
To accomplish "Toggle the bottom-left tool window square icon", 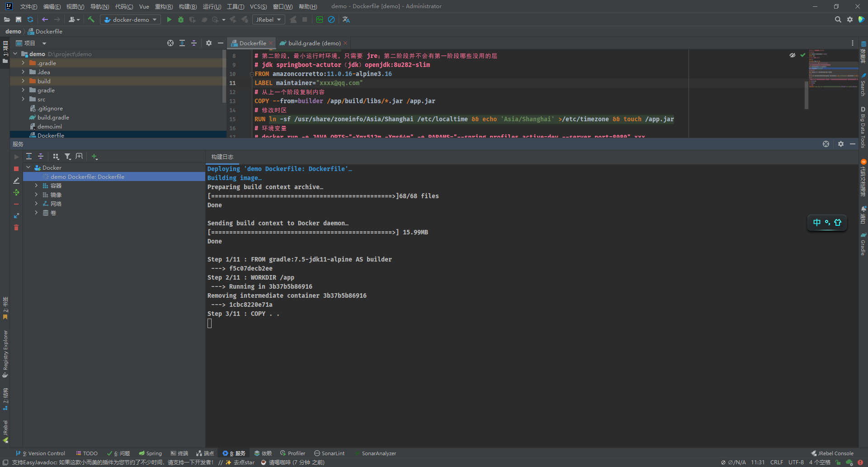I will [x=5, y=462].
